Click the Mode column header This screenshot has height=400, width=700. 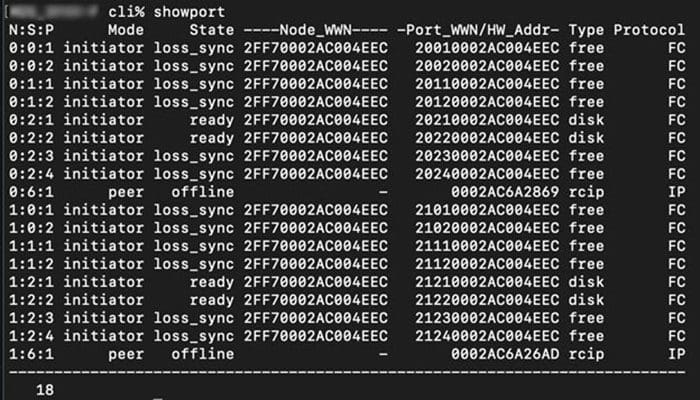[x=126, y=30]
